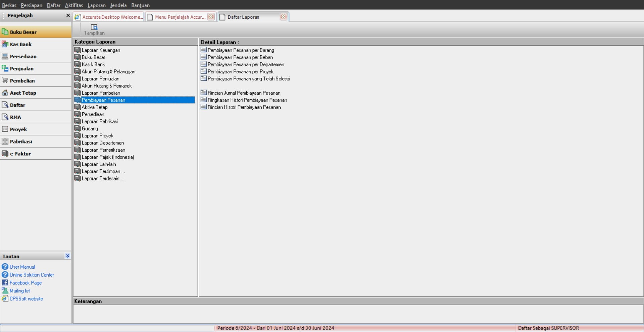Click inside the Keterangan description box
This screenshot has width=644, height=332.
click(x=358, y=314)
